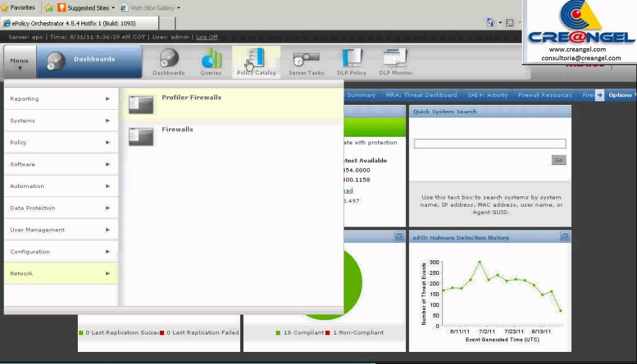Click the browser Home icon
Viewport: 637px width, 364px height.
tap(490, 23)
